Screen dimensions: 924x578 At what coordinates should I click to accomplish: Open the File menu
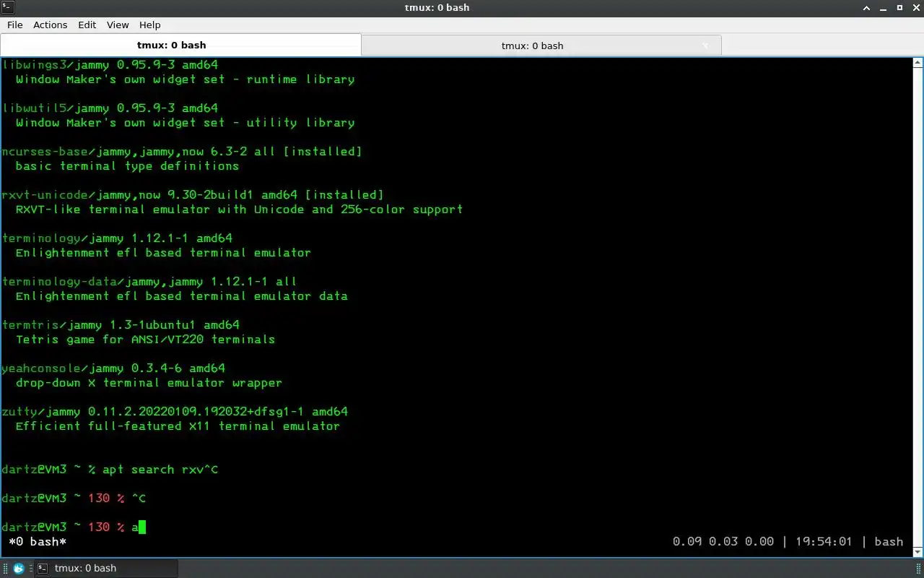14,25
